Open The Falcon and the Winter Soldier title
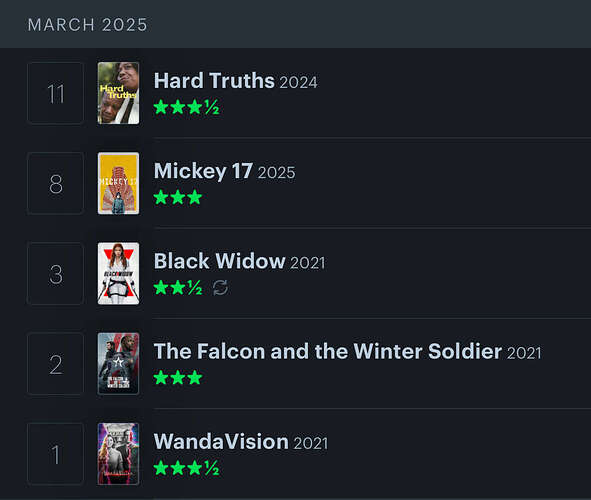The height and width of the screenshot is (500, 591). pos(328,352)
